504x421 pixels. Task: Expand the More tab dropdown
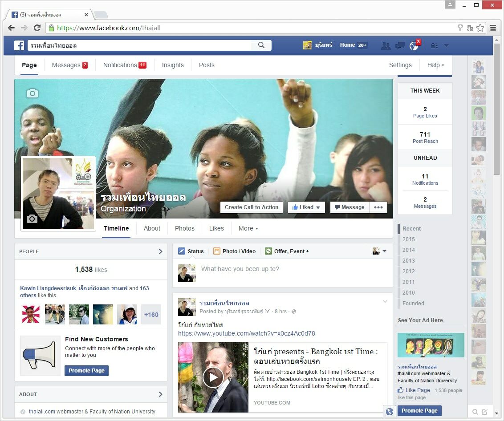coord(248,228)
